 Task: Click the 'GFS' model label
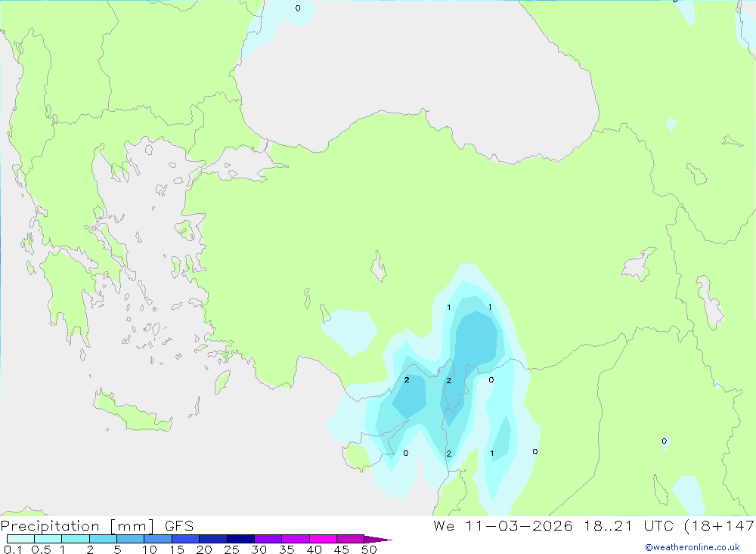coord(179,525)
